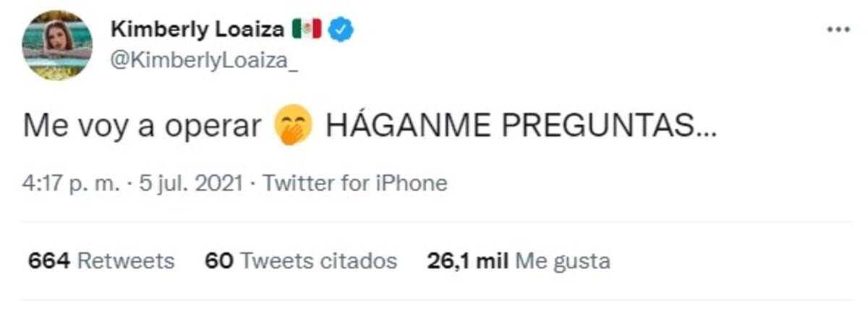Open the three-dot more options menu

pyautogui.click(x=838, y=30)
